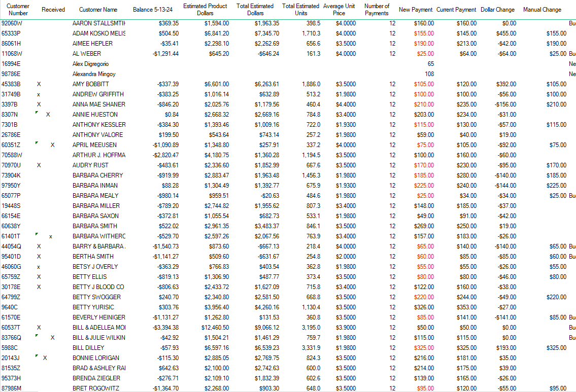Click the Estimated Product Dollars header

point(205,10)
